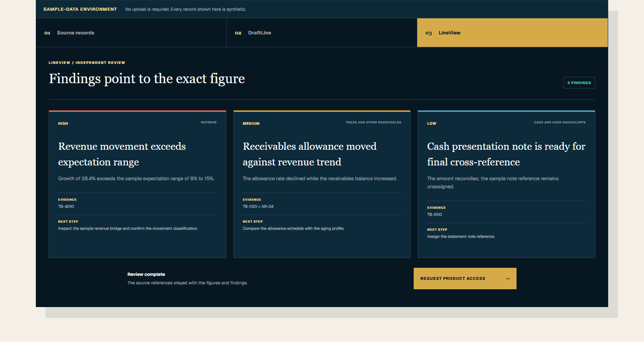
Task: Click the LOW severity label
Action: (432, 123)
